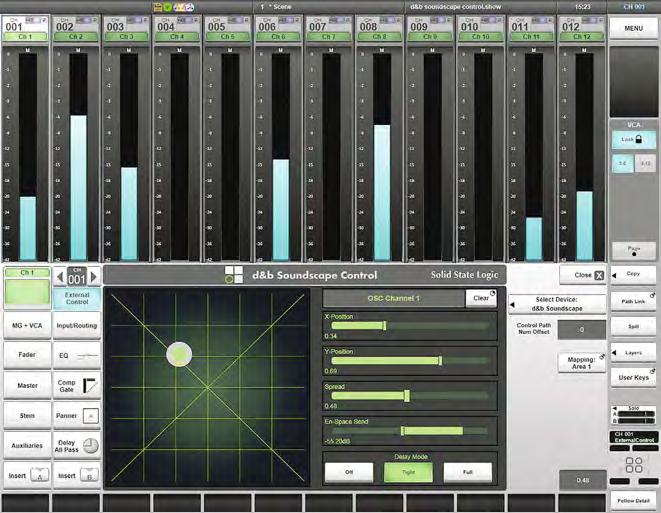Click the green Ch 1 name tile in detail panel
The height and width of the screenshot is (513, 661).
[x=27, y=288]
